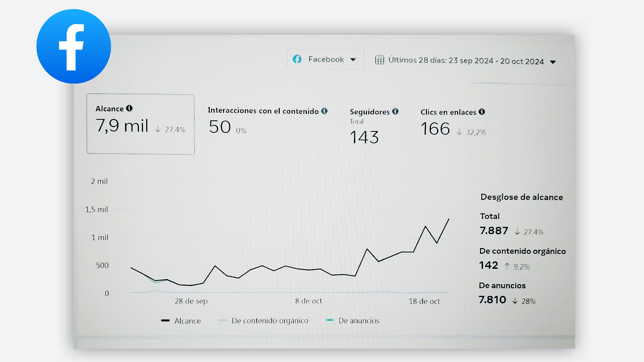Select the Interacciones con el contenido metric
Image resolution: width=644 pixels, height=362 pixels.
point(263,111)
